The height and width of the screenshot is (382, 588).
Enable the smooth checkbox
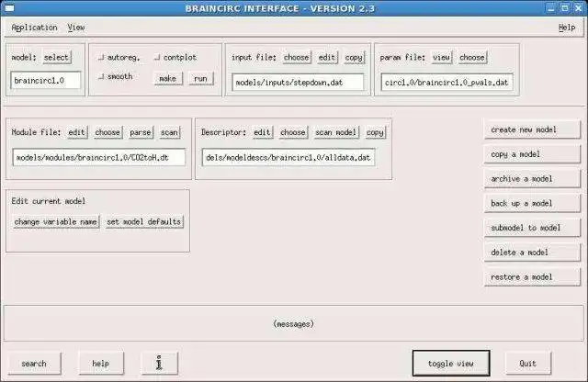coord(101,76)
